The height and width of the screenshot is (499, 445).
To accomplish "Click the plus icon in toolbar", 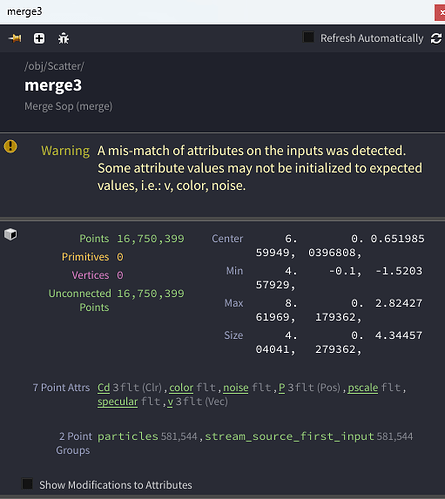I will click(x=39, y=38).
